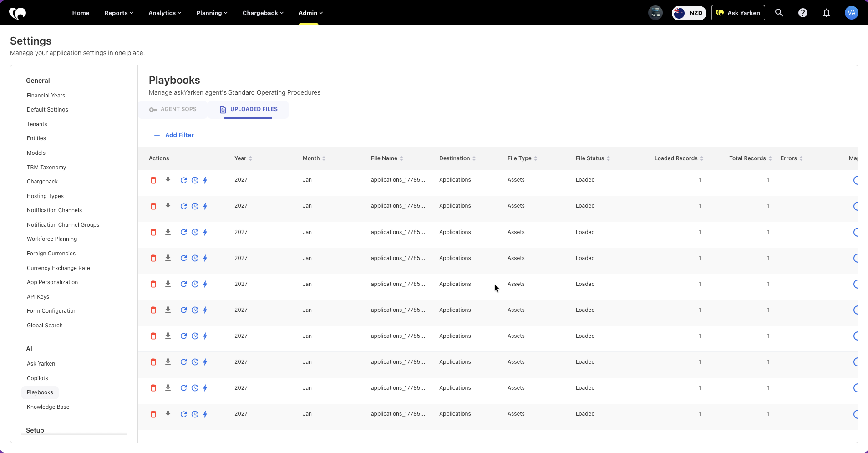Sort by the Total Records column header
Image resolution: width=868 pixels, height=453 pixels.
[x=751, y=158]
